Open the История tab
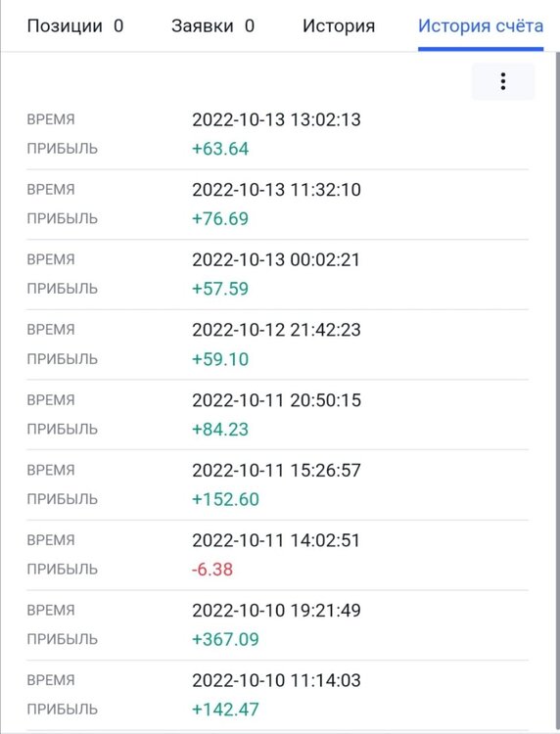The height and width of the screenshot is (734, 560). pos(339,25)
